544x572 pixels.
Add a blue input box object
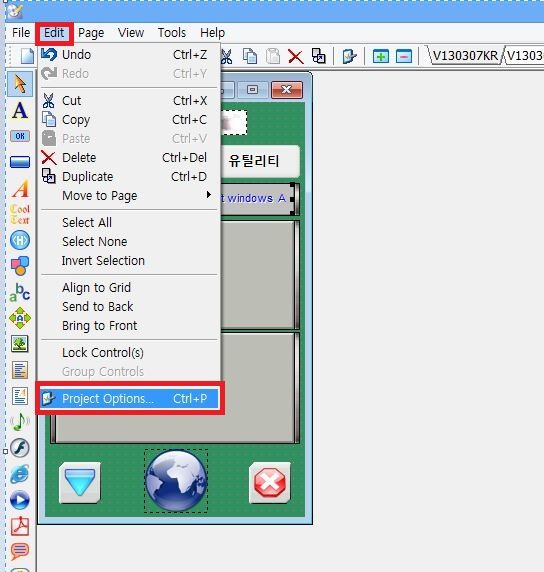point(20,162)
